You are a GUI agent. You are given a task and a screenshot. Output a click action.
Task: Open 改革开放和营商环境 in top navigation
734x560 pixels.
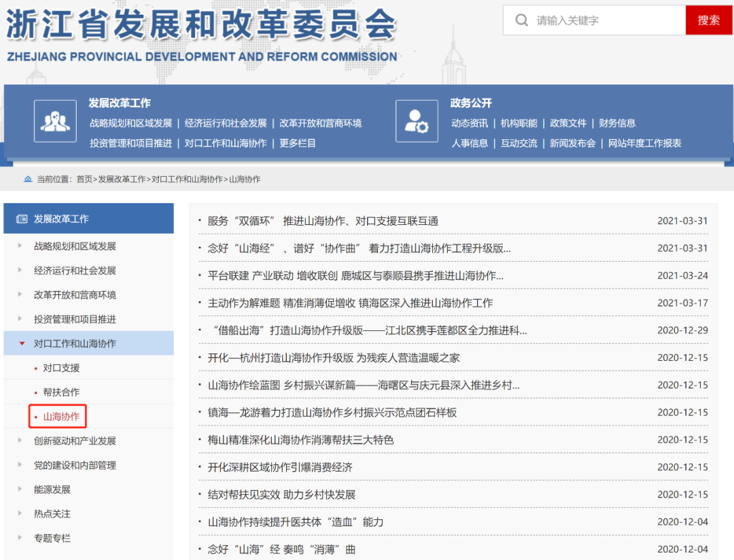pyautogui.click(x=321, y=123)
